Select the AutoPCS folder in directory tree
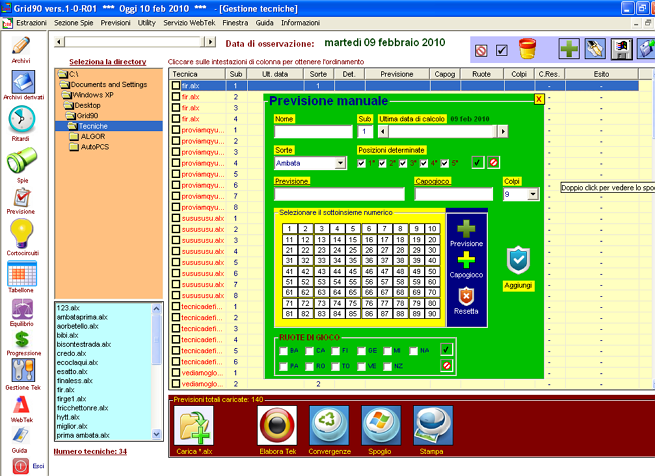Screen dimensions: 655x476 95,147
